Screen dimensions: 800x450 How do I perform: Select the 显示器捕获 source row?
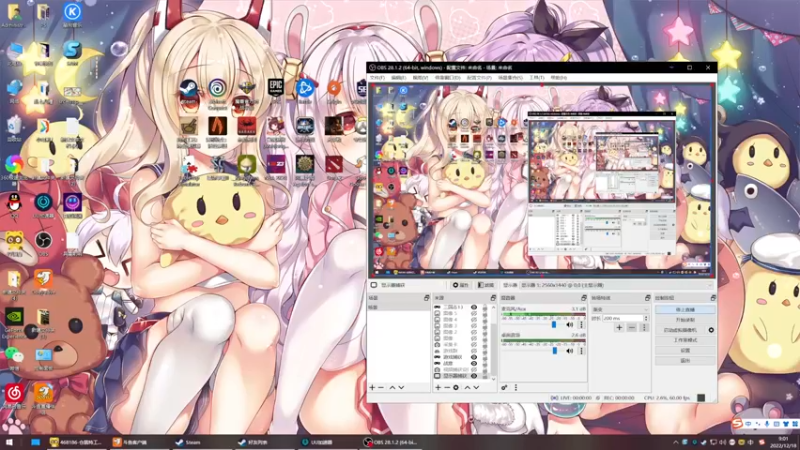point(461,376)
